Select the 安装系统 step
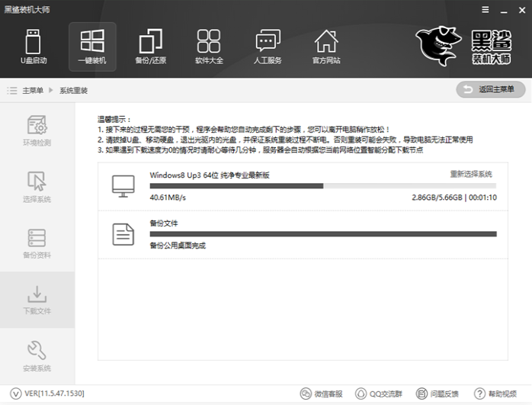Viewport: 532px width, 405px height. point(37,356)
